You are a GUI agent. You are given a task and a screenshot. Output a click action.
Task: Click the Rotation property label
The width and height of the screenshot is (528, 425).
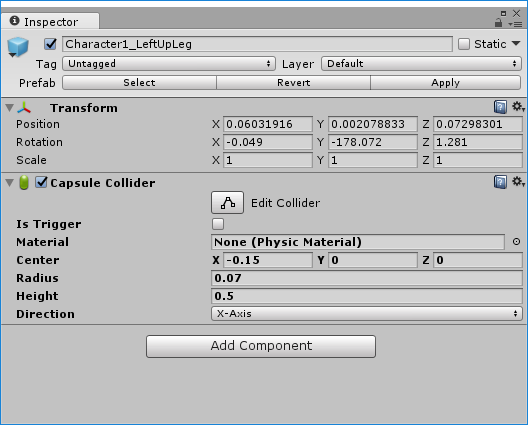click(x=39, y=142)
